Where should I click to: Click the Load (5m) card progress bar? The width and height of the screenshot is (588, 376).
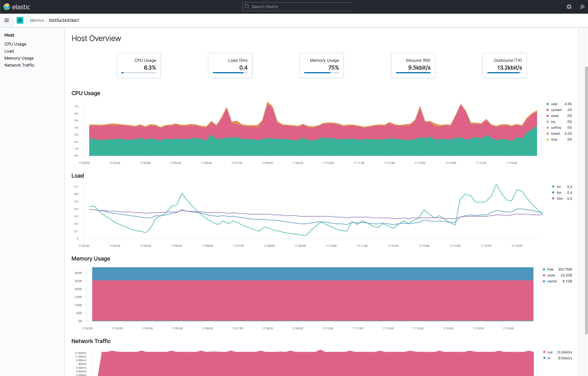coord(230,73)
